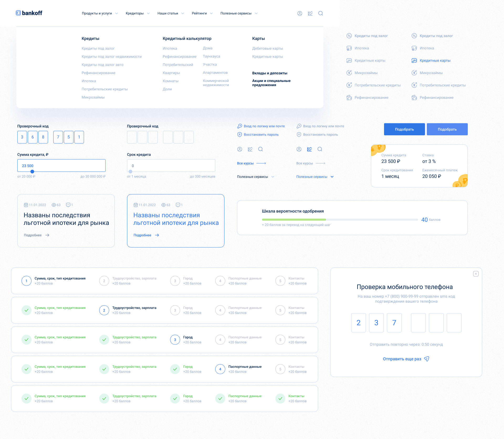The height and width of the screenshot is (439, 504).
Task: Open the rates chart icon in header
Action: coord(310,13)
